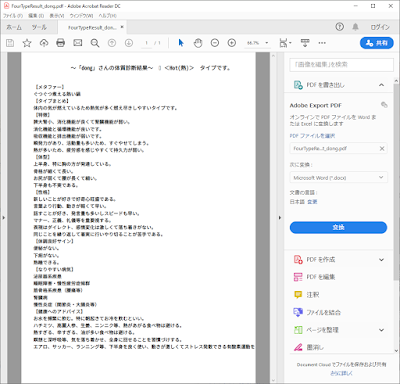The height and width of the screenshot is (384, 400).
Task: Open the ウィンドウ menu
Action: (x=81, y=16)
